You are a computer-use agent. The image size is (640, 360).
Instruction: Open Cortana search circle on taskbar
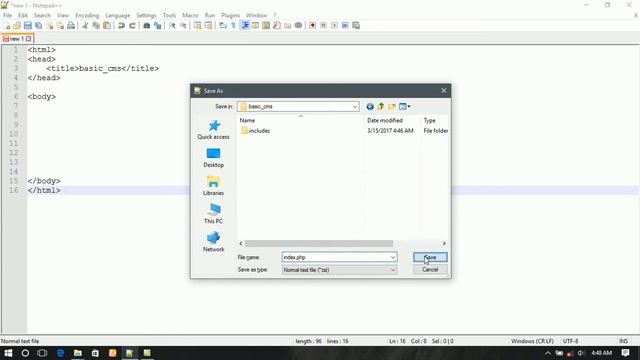click(x=25, y=353)
